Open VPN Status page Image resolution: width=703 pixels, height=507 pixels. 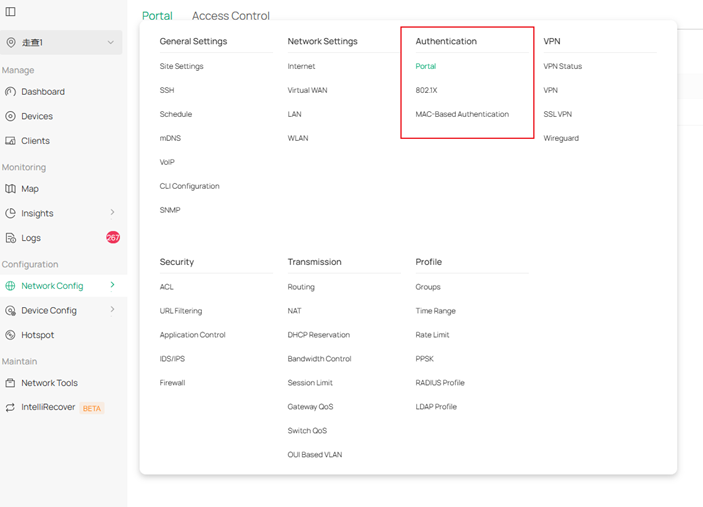(563, 66)
